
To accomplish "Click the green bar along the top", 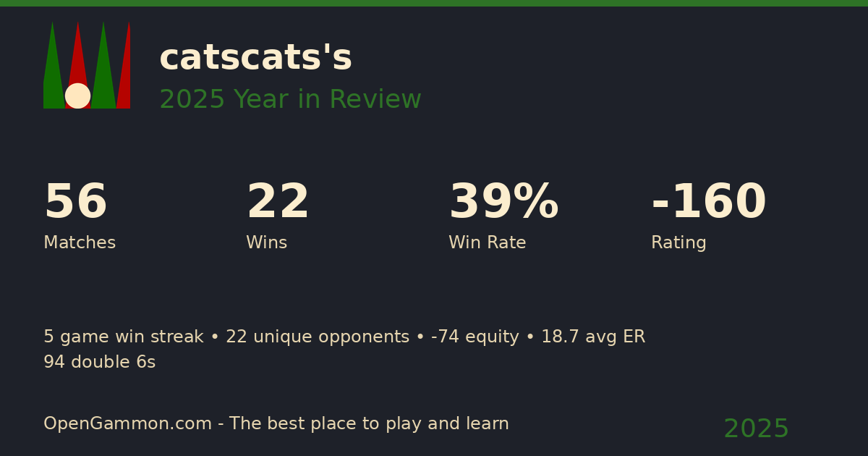I will [x=434, y=3].
